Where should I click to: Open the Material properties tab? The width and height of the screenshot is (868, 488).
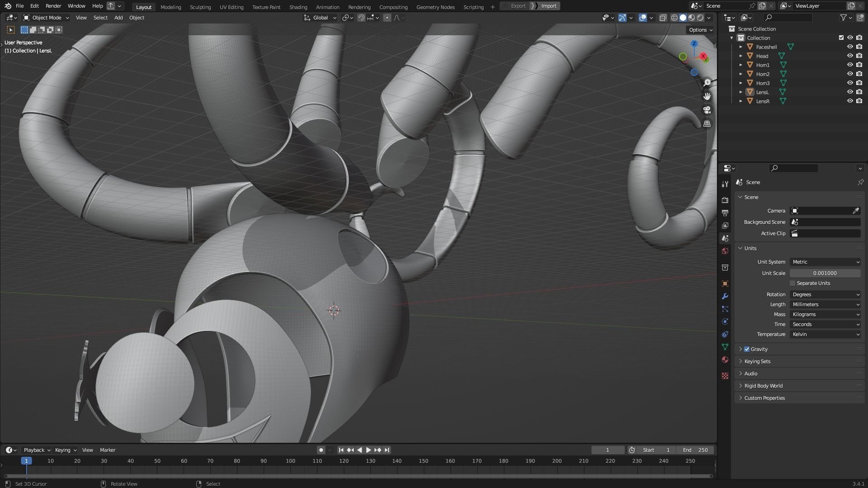coord(725,360)
